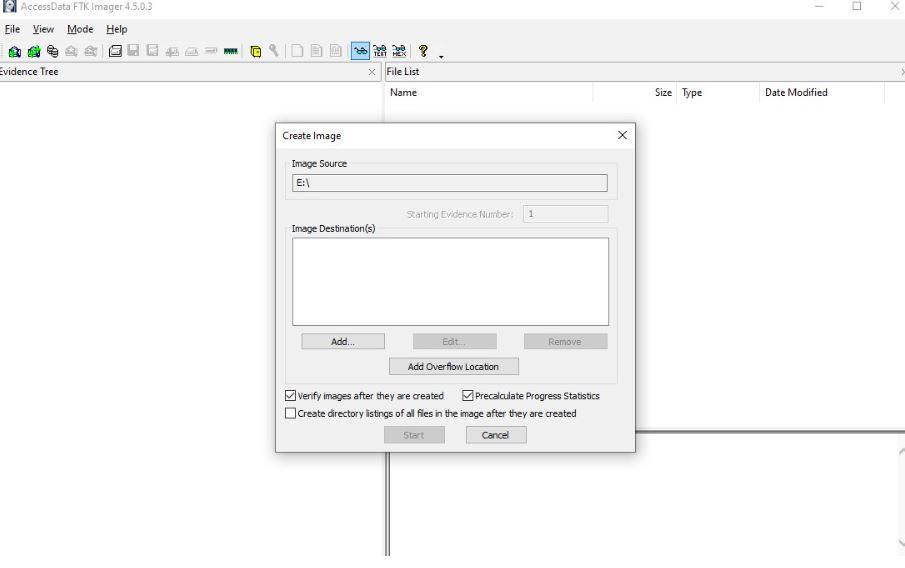
Task: Open the View menu
Action: pyautogui.click(x=43, y=29)
